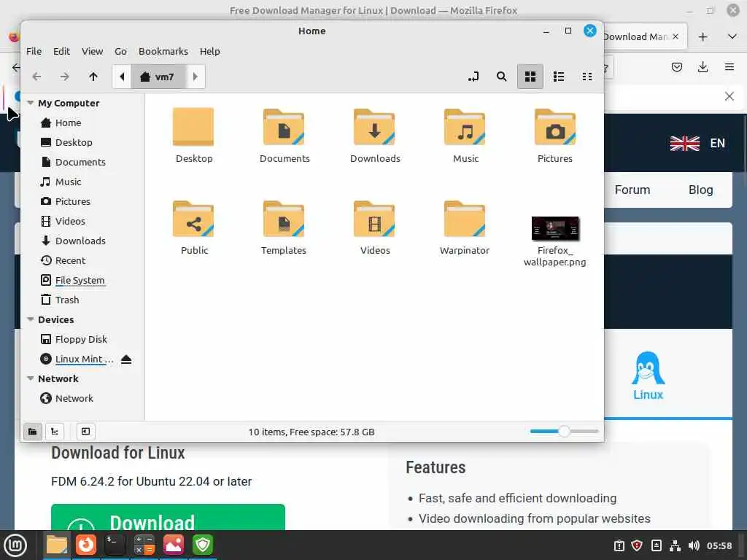Eject the Linux Mint disc

(x=126, y=359)
